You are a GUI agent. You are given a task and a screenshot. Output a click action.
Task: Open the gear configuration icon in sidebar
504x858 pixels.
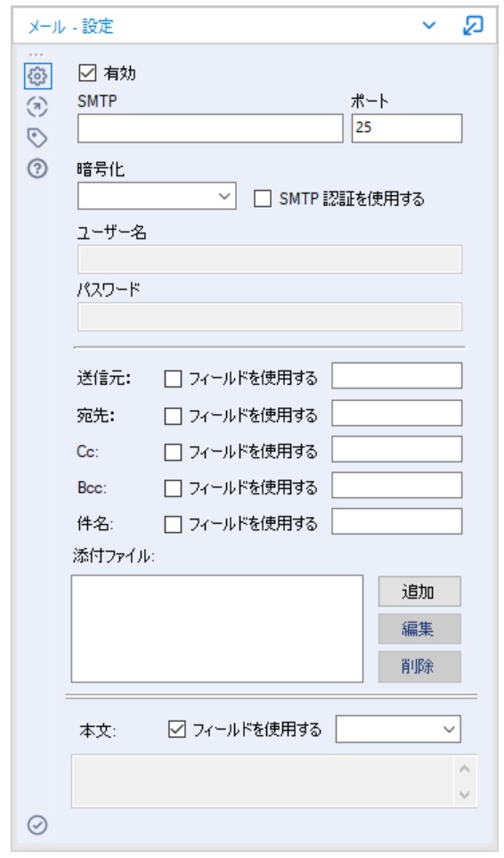[37, 76]
